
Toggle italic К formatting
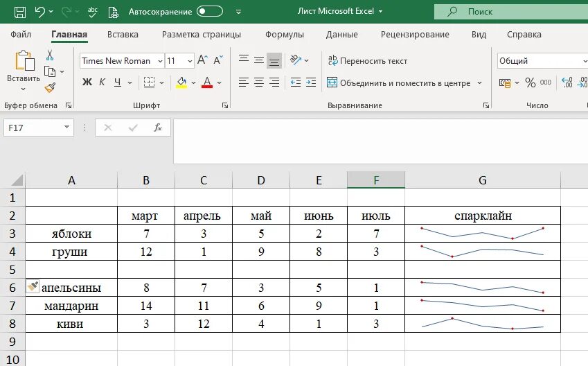click(x=102, y=82)
